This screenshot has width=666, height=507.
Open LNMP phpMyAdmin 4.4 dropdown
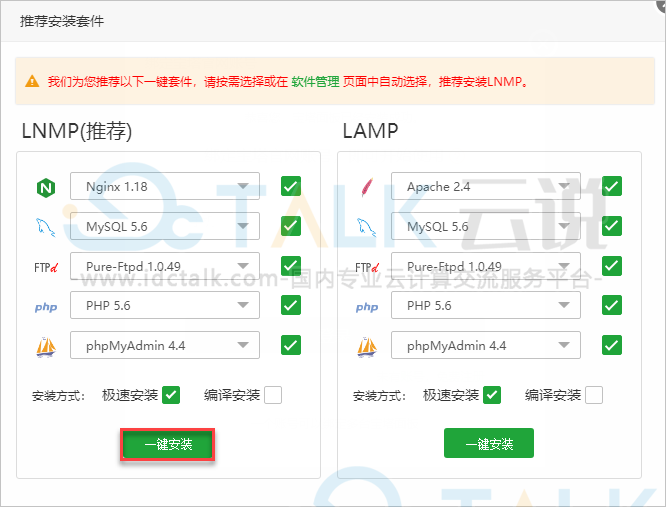(x=165, y=345)
